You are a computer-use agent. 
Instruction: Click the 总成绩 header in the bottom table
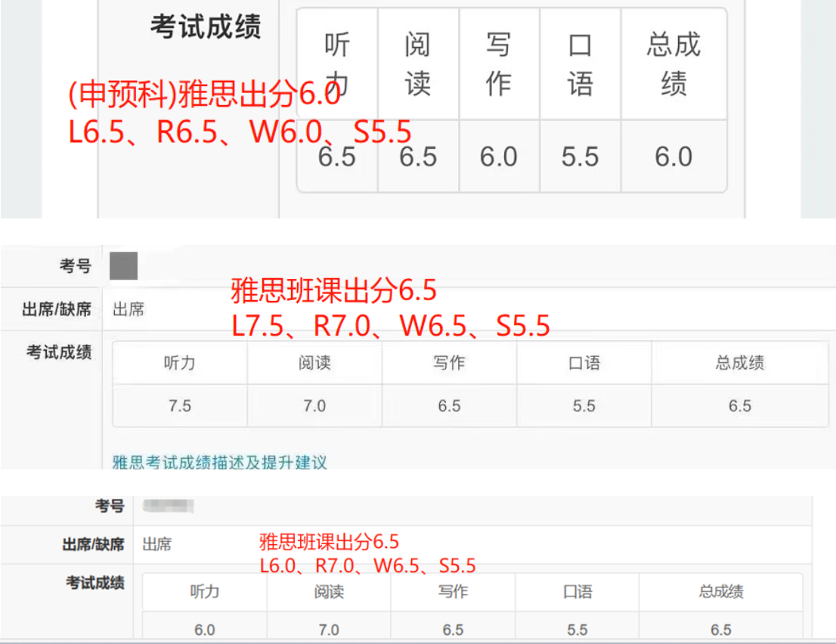click(720, 592)
